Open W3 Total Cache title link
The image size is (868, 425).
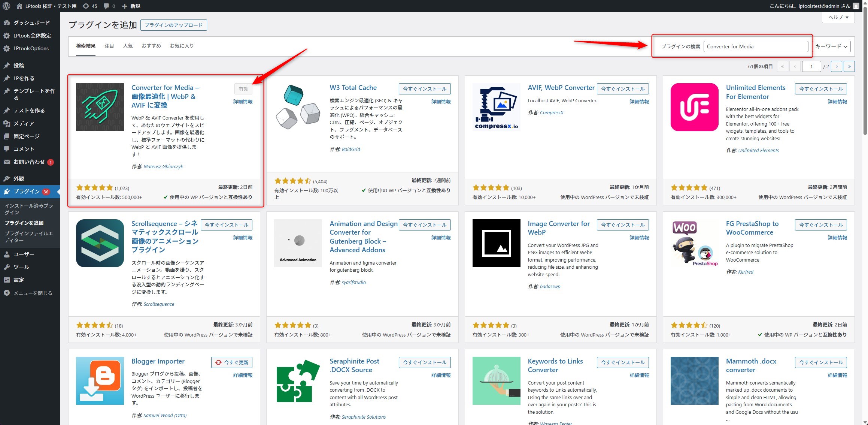coord(353,88)
